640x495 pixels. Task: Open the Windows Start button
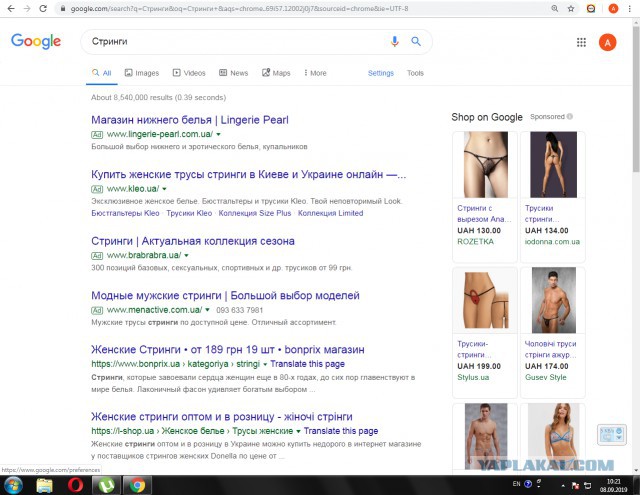(x=13, y=486)
